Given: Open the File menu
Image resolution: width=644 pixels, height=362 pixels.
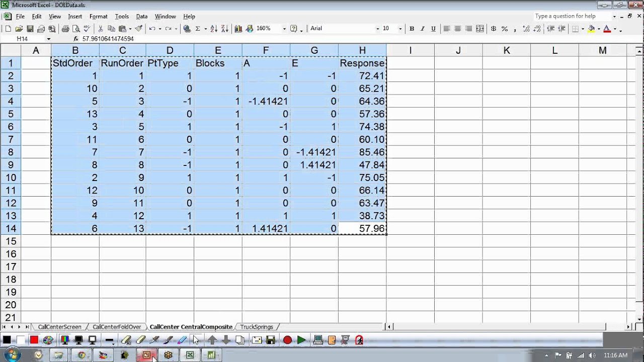Looking at the screenshot, I should tap(20, 17).
